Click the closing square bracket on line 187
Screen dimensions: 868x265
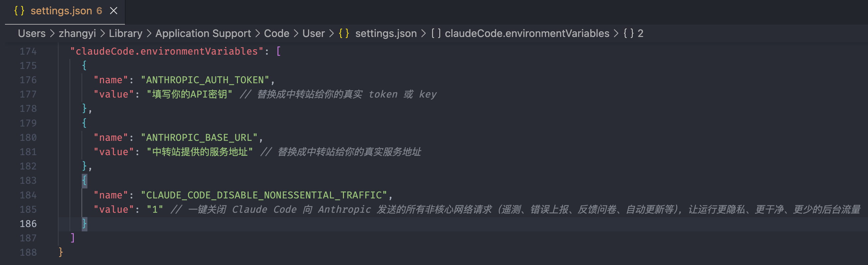click(72, 238)
